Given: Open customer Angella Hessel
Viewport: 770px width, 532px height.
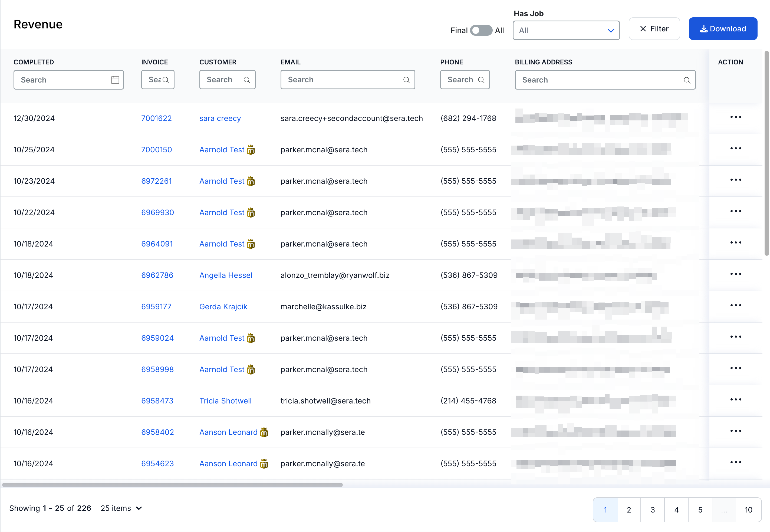Looking at the screenshot, I should (226, 275).
